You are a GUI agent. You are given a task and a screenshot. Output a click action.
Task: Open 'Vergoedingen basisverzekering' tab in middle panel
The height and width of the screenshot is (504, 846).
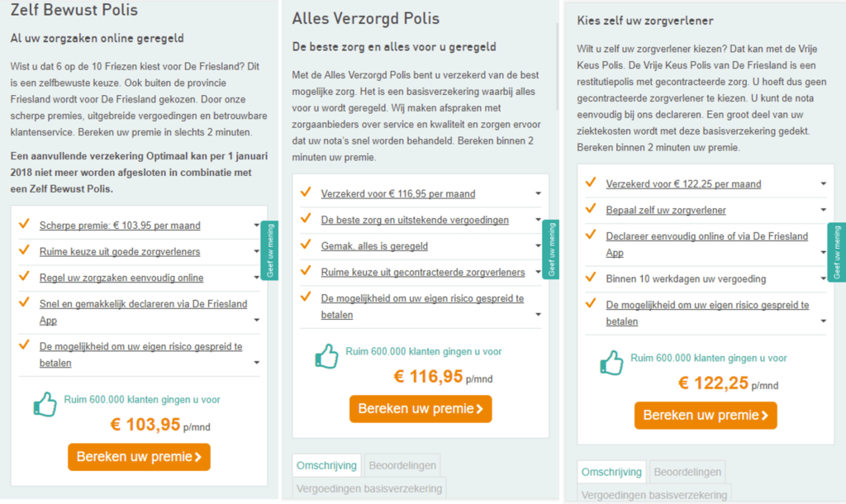point(368,488)
